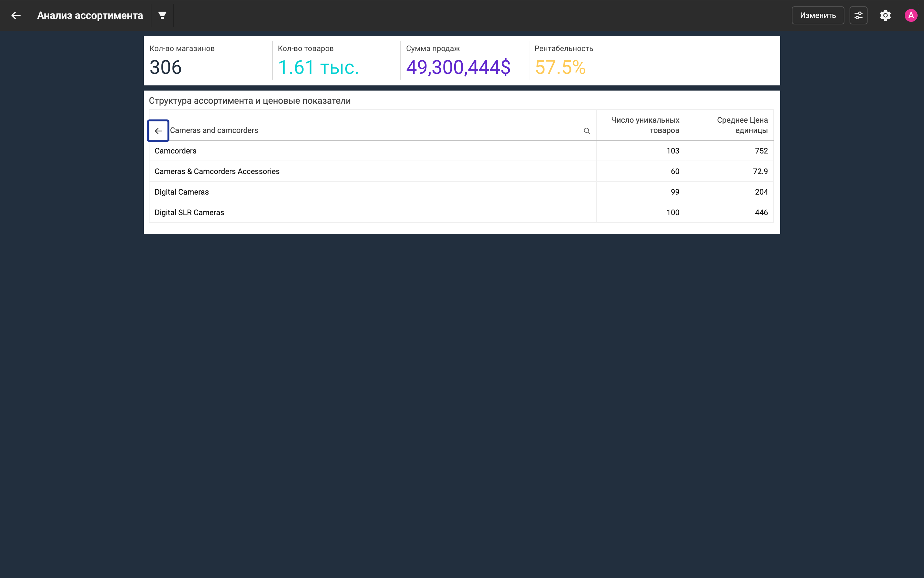The width and height of the screenshot is (924, 578).
Task: Click the value 99 for Digital Cameras
Action: (x=675, y=192)
